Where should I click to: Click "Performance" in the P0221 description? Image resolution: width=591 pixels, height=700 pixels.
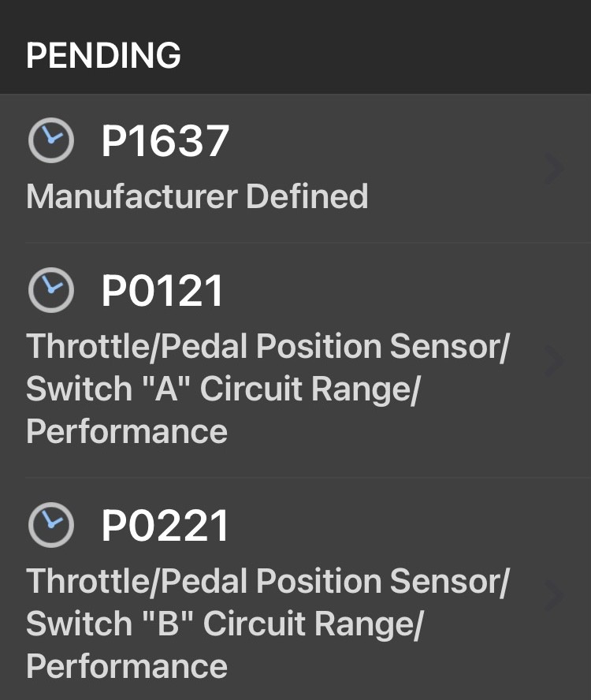127,667
